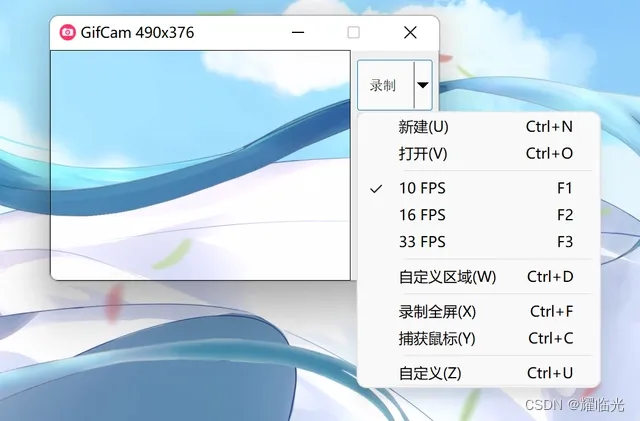Toggle 录制全屏(X) full screen recording
The image size is (640, 421).
[478, 312]
